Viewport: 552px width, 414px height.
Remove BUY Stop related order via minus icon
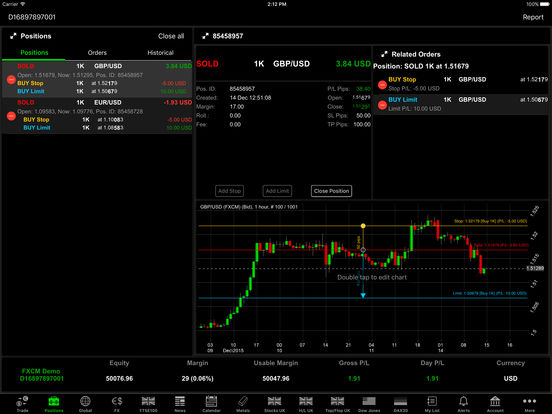click(382, 84)
